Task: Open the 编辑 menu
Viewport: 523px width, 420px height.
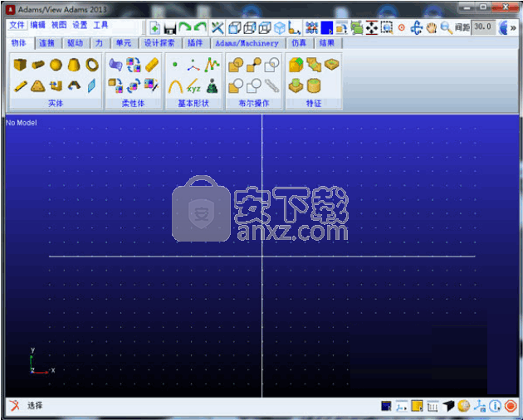Action: (37, 25)
